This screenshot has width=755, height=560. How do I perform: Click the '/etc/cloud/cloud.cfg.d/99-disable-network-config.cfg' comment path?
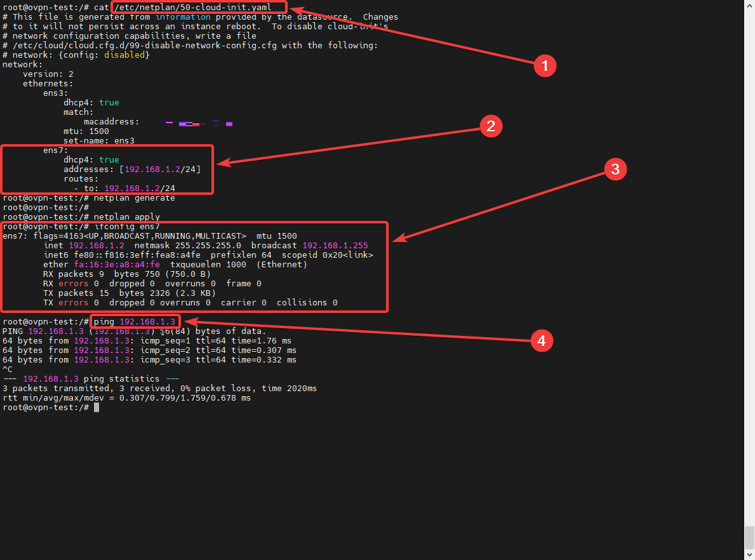click(x=144, y=45)
